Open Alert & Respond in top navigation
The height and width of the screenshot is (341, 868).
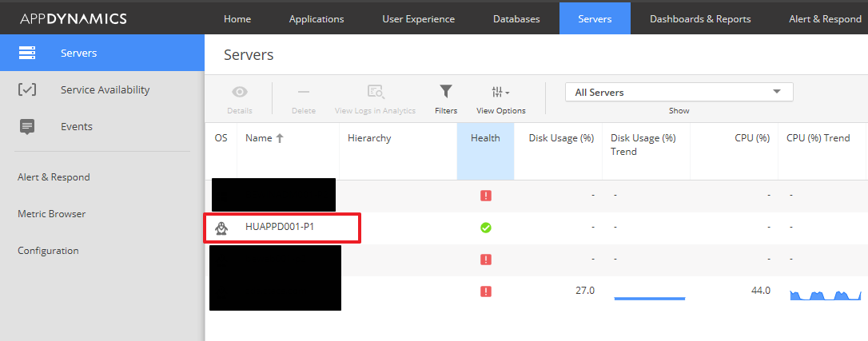tap(825, 19)
